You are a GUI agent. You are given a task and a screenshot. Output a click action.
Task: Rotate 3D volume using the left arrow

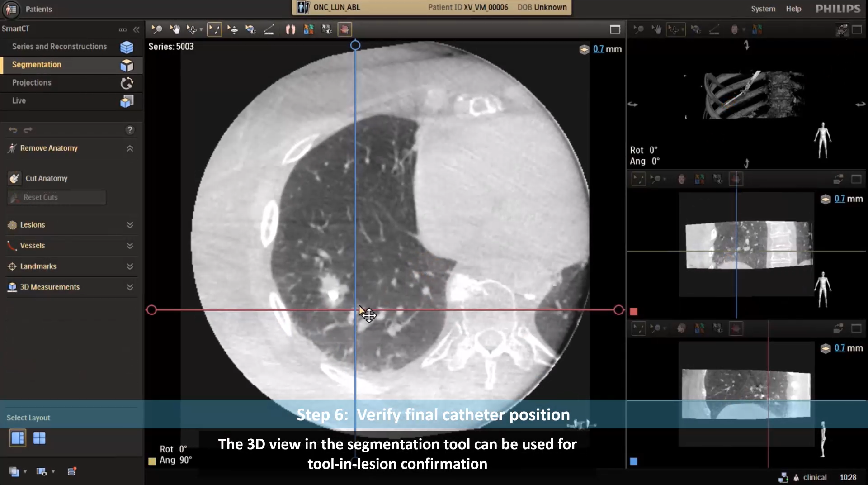click(632, 105)
